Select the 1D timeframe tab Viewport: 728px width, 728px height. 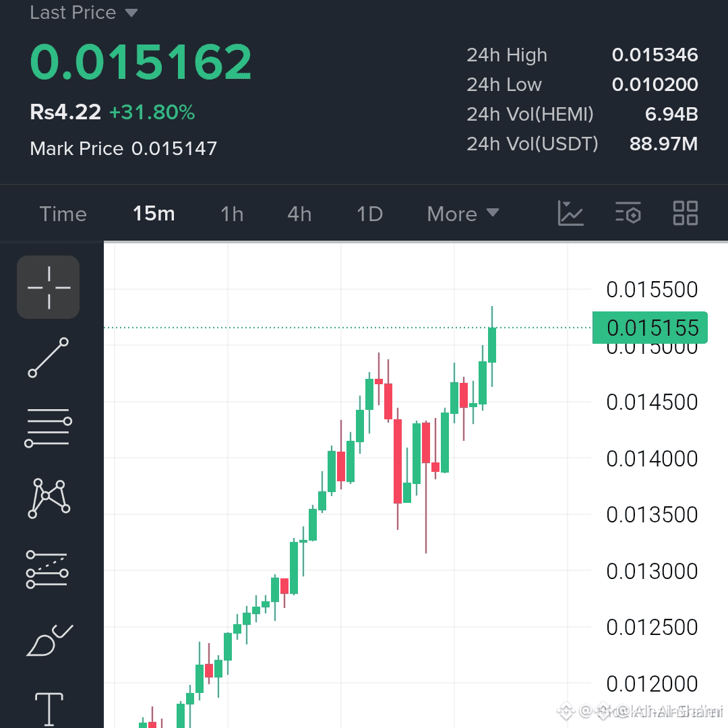tap(369, 214)
